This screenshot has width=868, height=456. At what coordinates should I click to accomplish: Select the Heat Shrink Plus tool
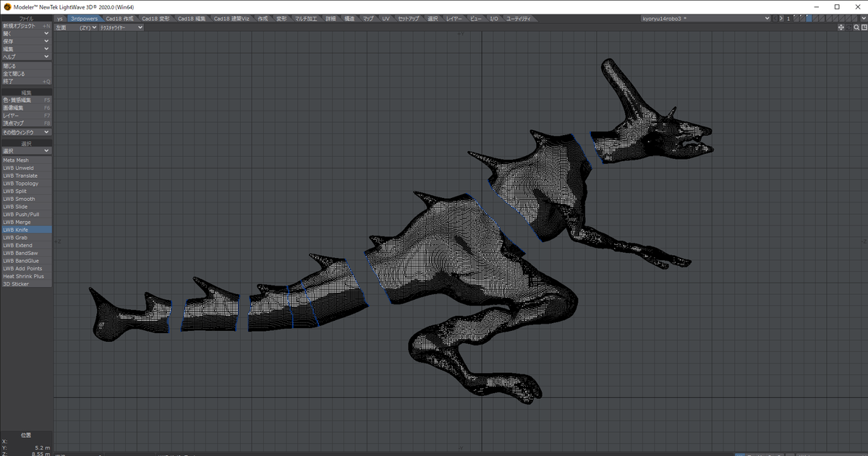pos(26,276)
